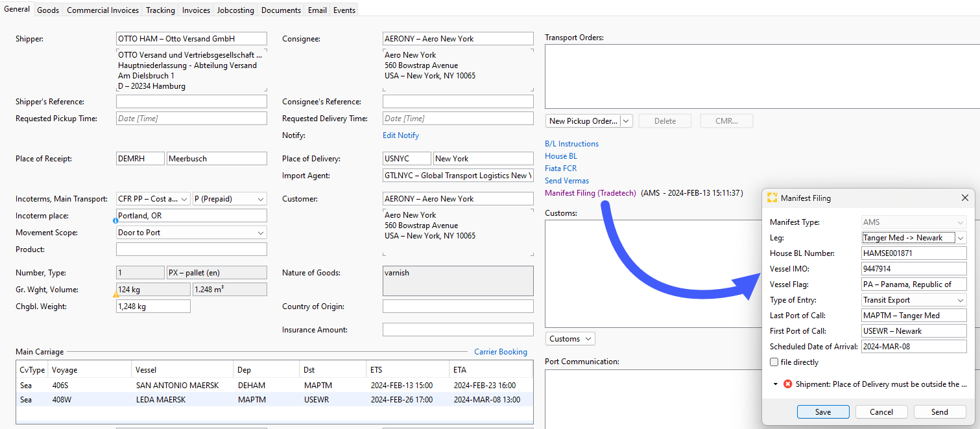
Task: Open the B/L Instructions link
Action: [572, 144]
